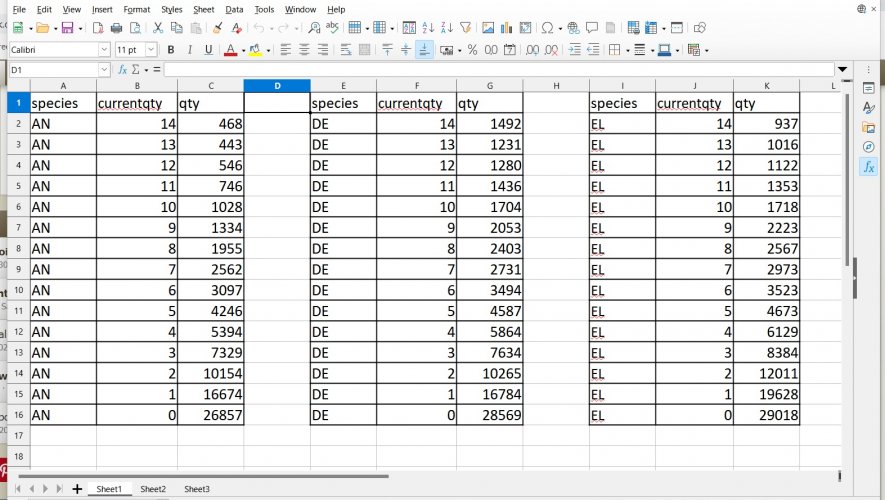Open the Function Wizard fx icon
The image size is (885, 500).
point(122,70)
